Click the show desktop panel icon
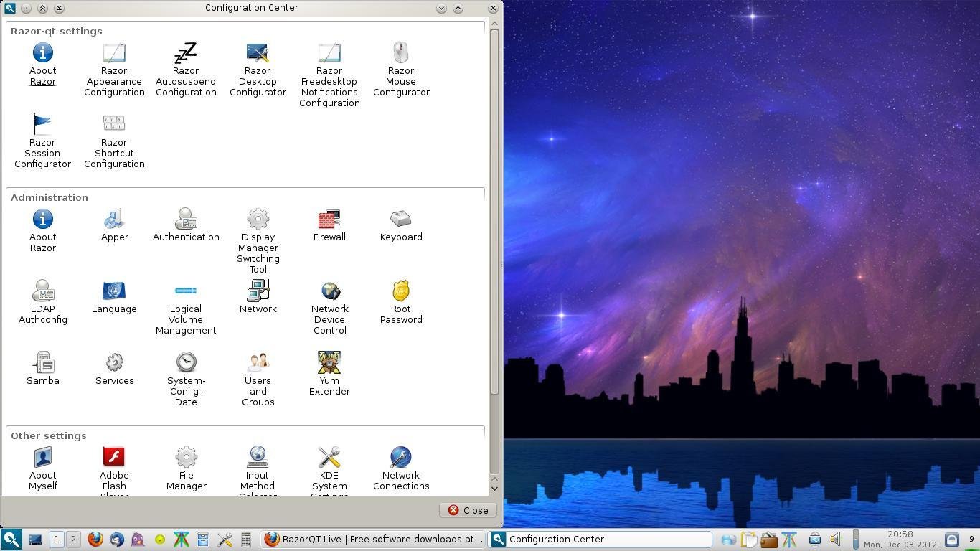This screenshot has height=551, width=980. (x=34, y=540)
